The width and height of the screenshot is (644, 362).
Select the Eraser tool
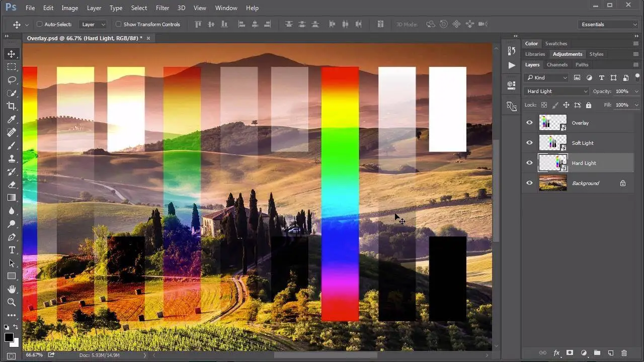click(x=12, y=185)
